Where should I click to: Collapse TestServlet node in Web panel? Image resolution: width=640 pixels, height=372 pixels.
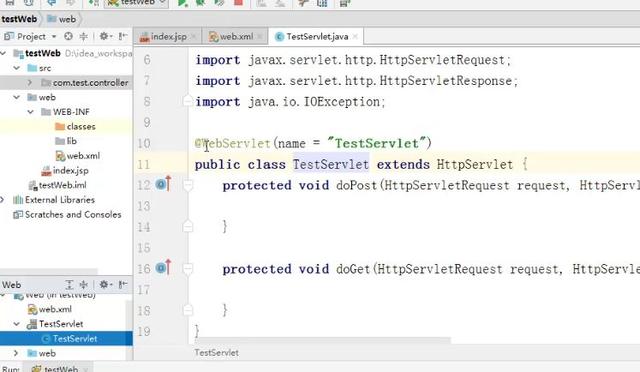coord(17,324)
